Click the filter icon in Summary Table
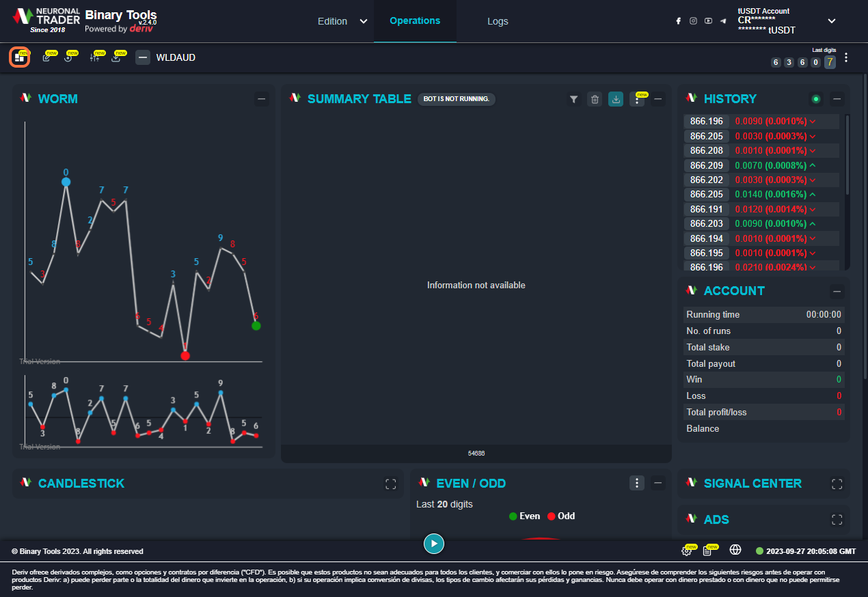Screen dimensions: 868x597 (x=574, y=100)
